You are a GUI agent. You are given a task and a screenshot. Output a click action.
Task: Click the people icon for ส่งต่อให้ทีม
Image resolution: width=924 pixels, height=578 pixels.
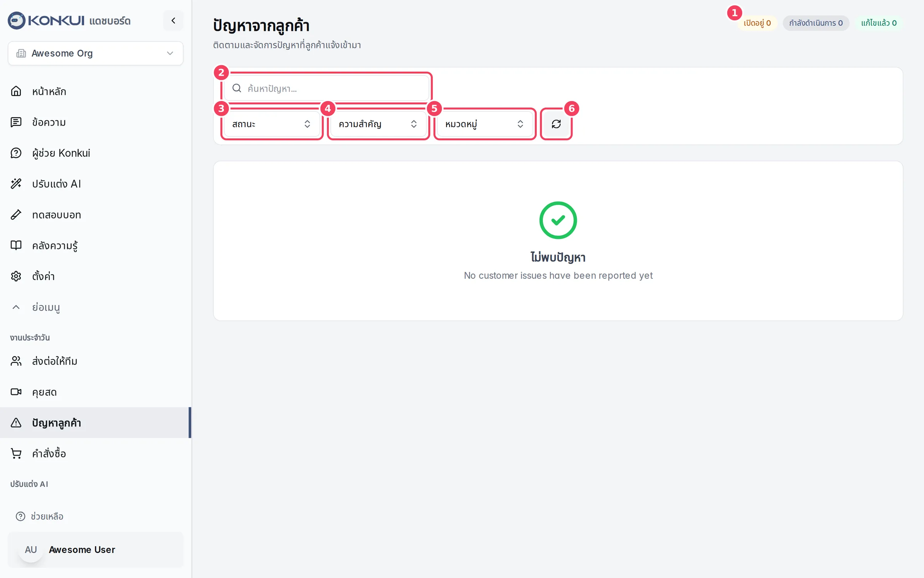click(16, 361)
